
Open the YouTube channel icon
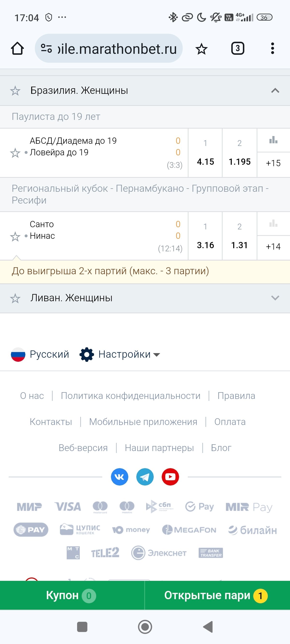(170, 477)
